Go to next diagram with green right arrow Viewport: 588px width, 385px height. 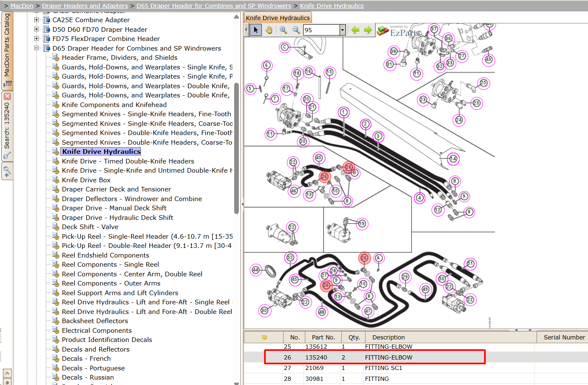[368, 30]
